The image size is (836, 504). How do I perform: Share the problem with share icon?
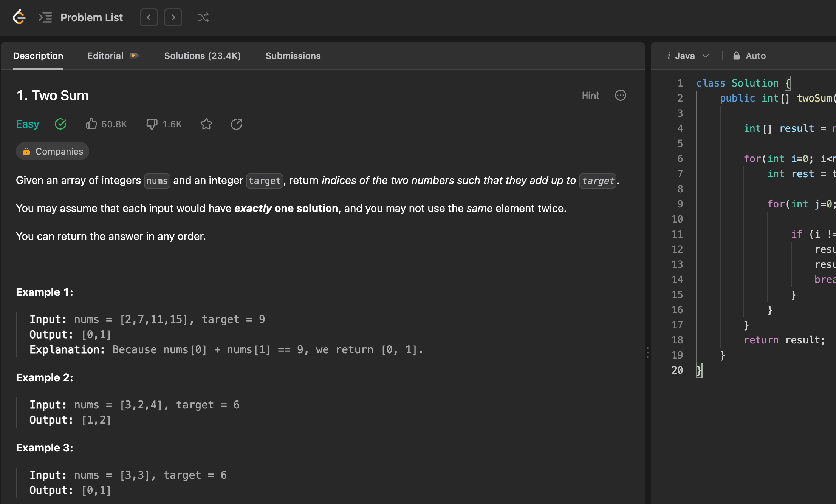[236, 124]
